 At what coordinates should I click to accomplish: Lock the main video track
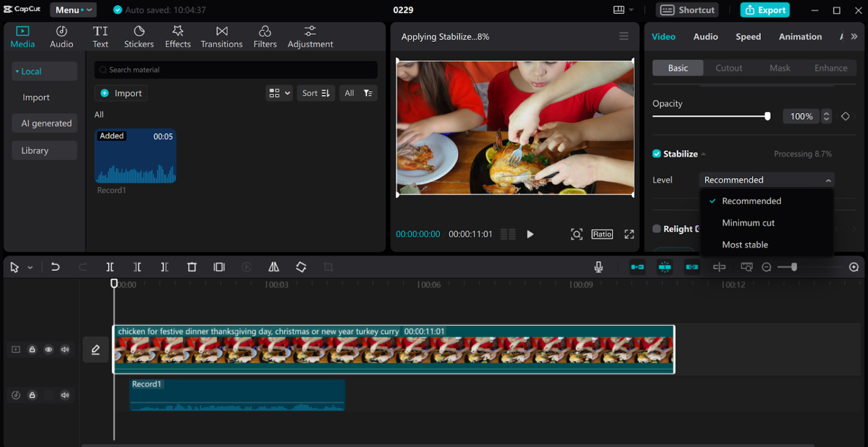tap(32, 349)
